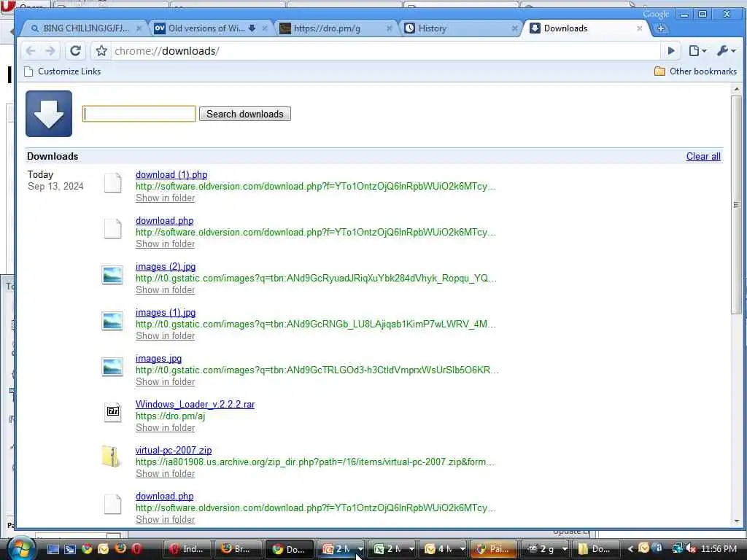Open the Customize Links bookmark

coord(63,71)
